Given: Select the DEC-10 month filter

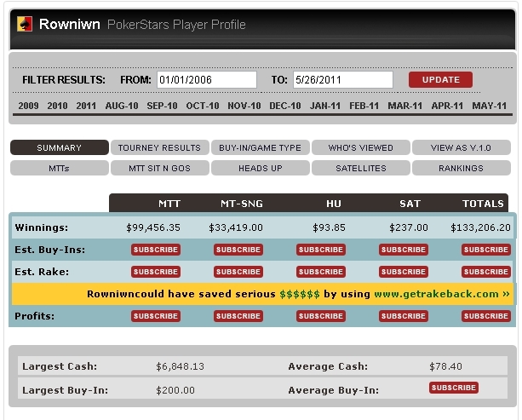Looking at the screenshot, I should (x=285, y=106).
